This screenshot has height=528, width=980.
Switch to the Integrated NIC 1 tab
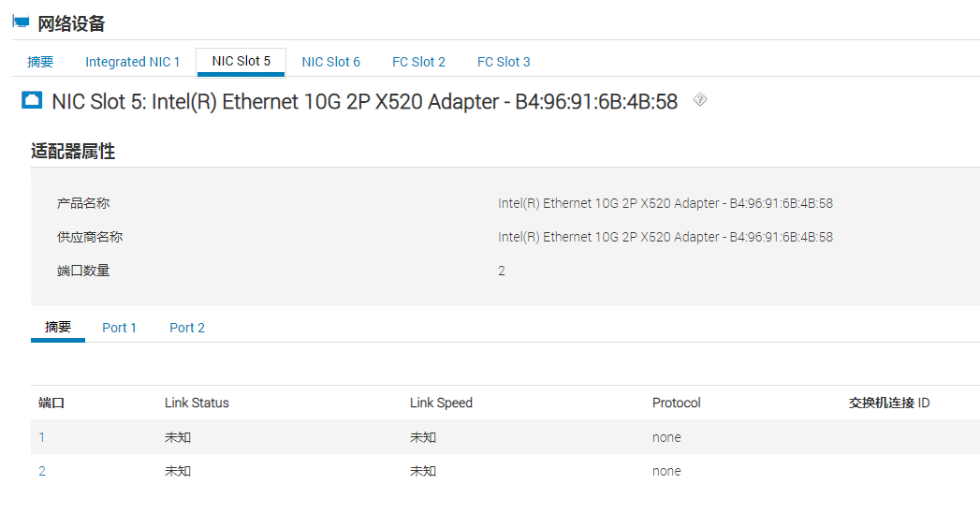(x=133, y=62)
